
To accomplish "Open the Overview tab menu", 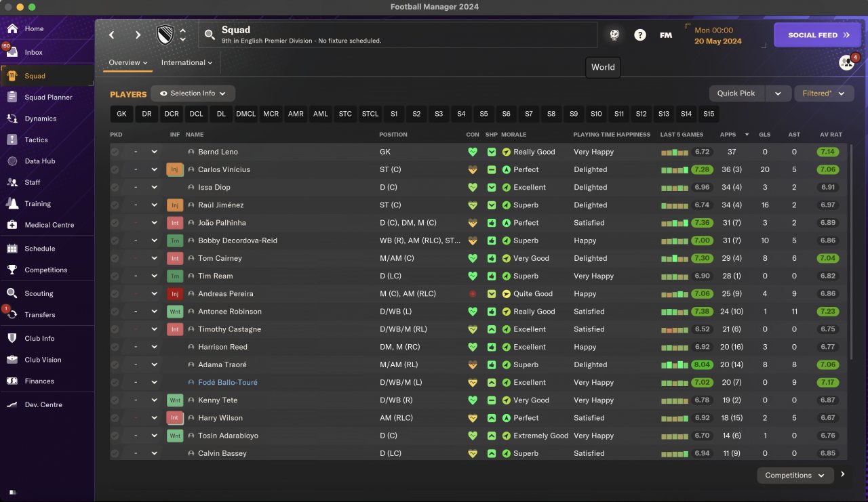I will click(128, 62).
